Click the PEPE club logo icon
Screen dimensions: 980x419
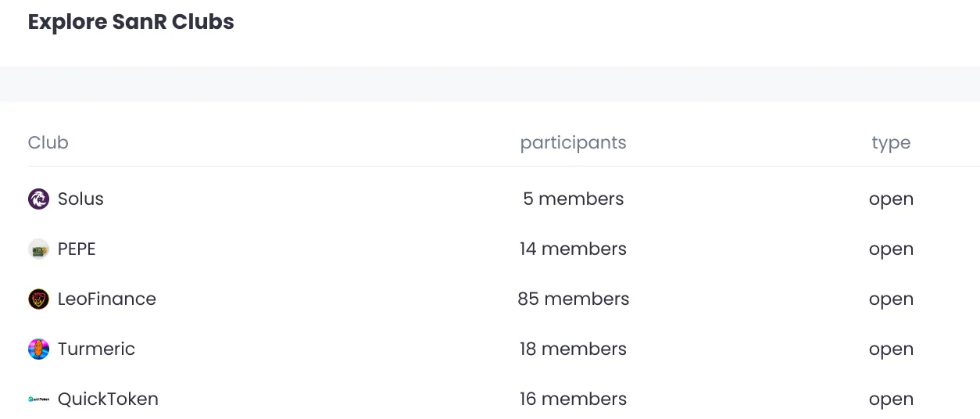[x=38, y=249]
